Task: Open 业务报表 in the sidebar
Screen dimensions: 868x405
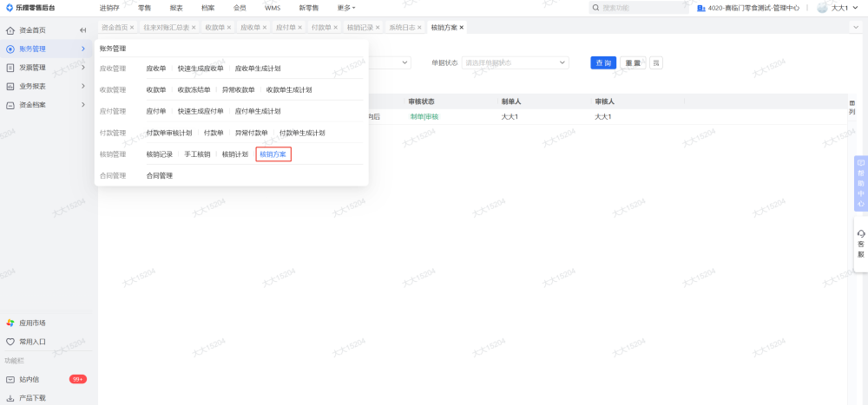Action: tap(33, 86)
